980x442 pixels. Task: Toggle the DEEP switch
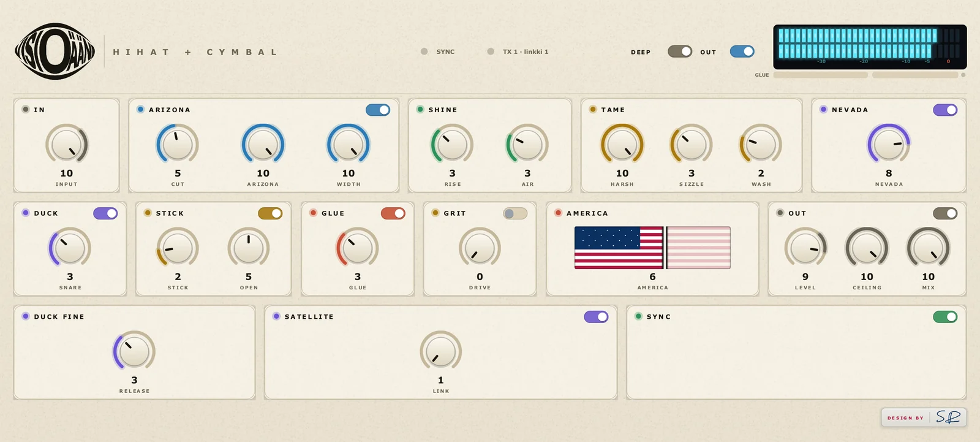click(x=680, y=51)
